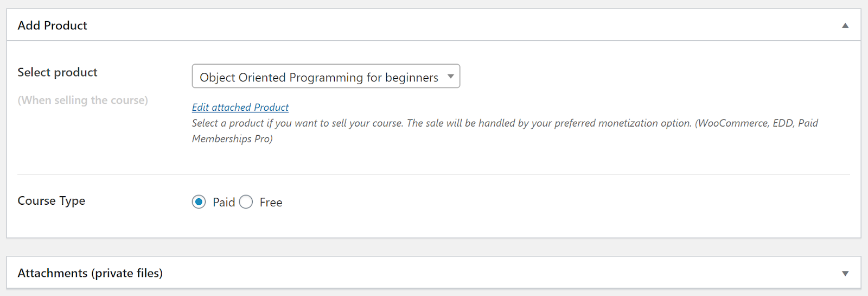This screenshot has height=296, width=868.
Task: Click the Paid option label
Action: pyautogui.click(x=224, y=203)
